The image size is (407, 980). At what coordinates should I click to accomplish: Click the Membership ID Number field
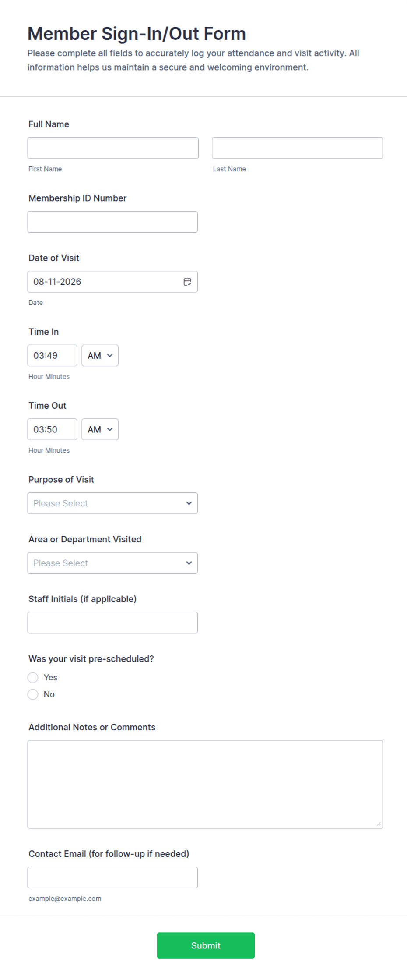pos(112,222)
